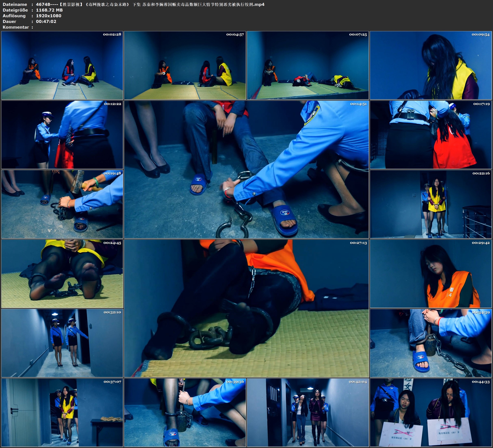Open the large frame at 00:27:13
The width and height of the screenshot is (493, 448).
pyautogui.click(x=246, y=308)
